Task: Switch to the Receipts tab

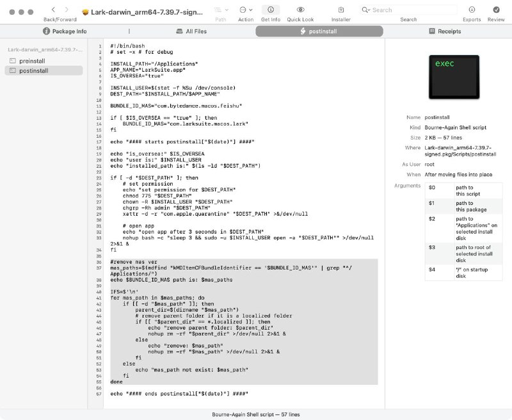Action: click(x=445, y=31)
